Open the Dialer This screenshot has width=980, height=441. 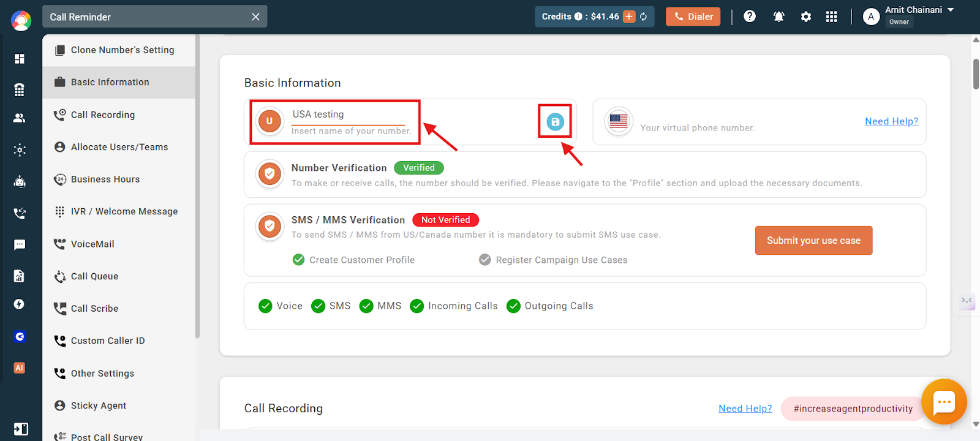click(x=693, y=17)
